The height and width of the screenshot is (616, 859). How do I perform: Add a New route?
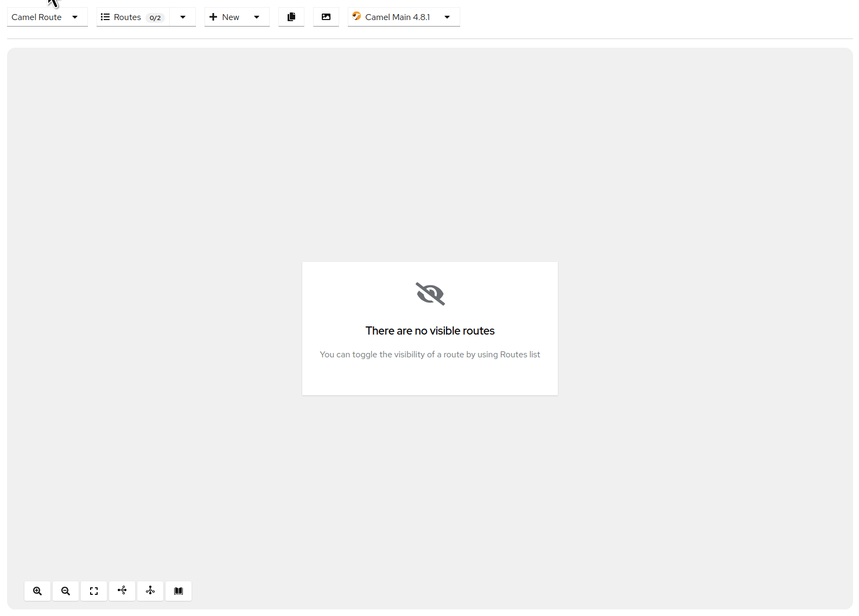224,17
